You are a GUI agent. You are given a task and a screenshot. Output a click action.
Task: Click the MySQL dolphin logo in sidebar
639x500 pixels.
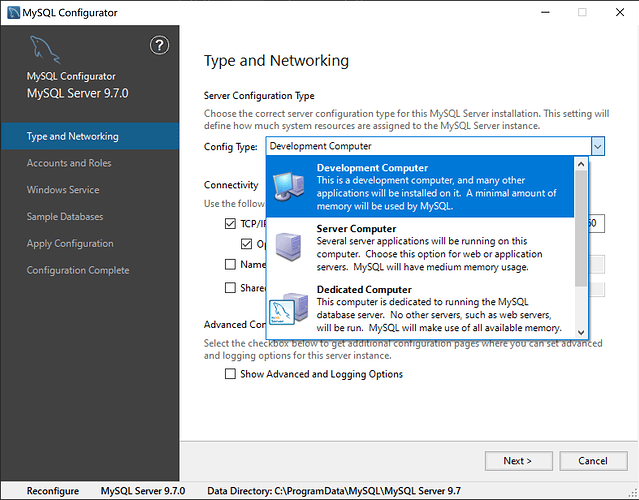point(45,50)
